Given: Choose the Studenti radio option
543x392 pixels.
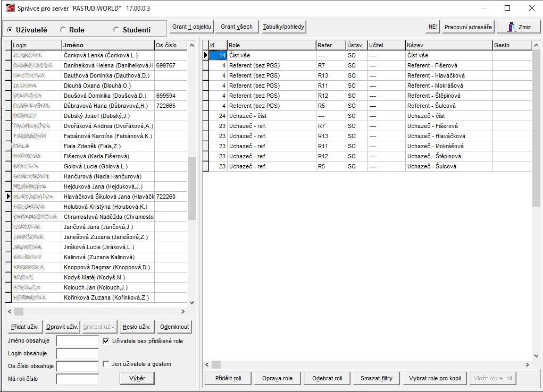Looking at the screenshot, I should [x=116, y=30].
